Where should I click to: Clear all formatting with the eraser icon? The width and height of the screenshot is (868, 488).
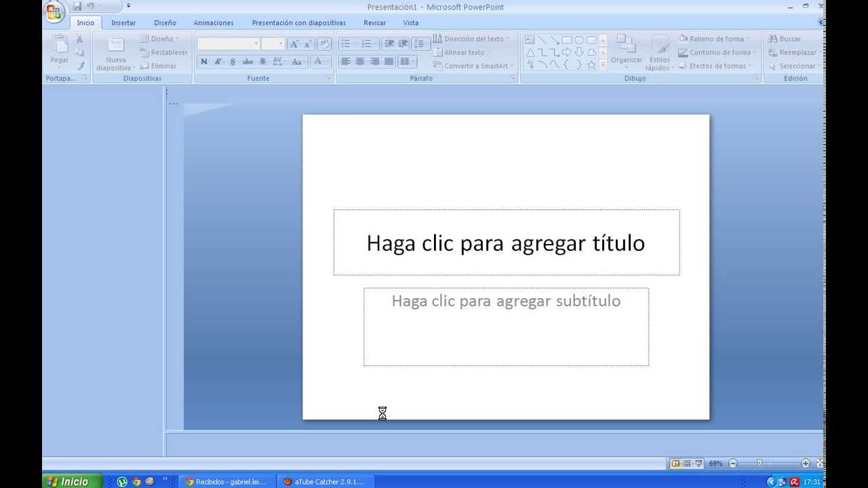pyautogui.click(x=324, y=43)
